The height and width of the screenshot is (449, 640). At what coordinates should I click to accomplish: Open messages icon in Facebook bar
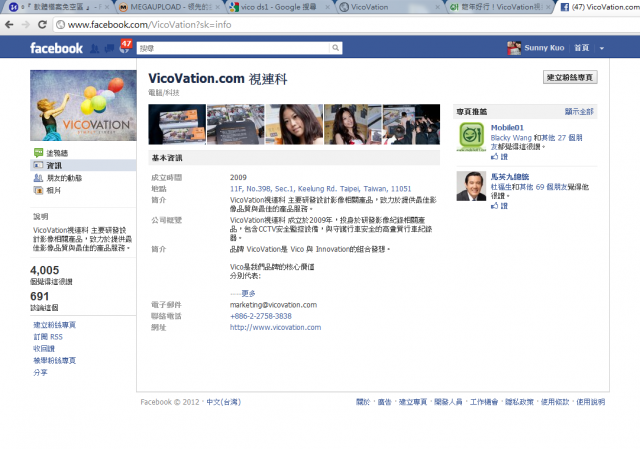tap(109, 49)
